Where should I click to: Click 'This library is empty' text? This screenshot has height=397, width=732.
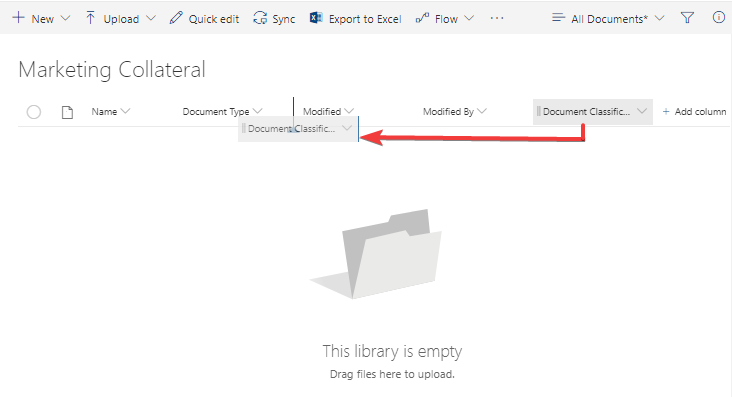[x=392, y=351]
